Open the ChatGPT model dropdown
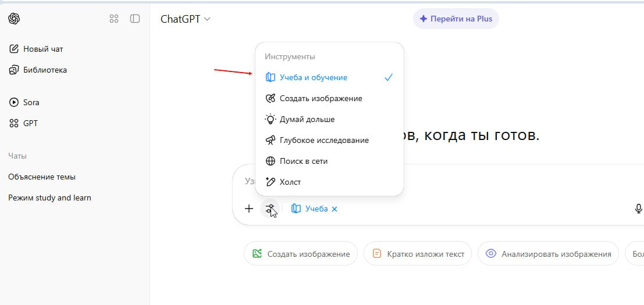 click(x=186, y=19)
